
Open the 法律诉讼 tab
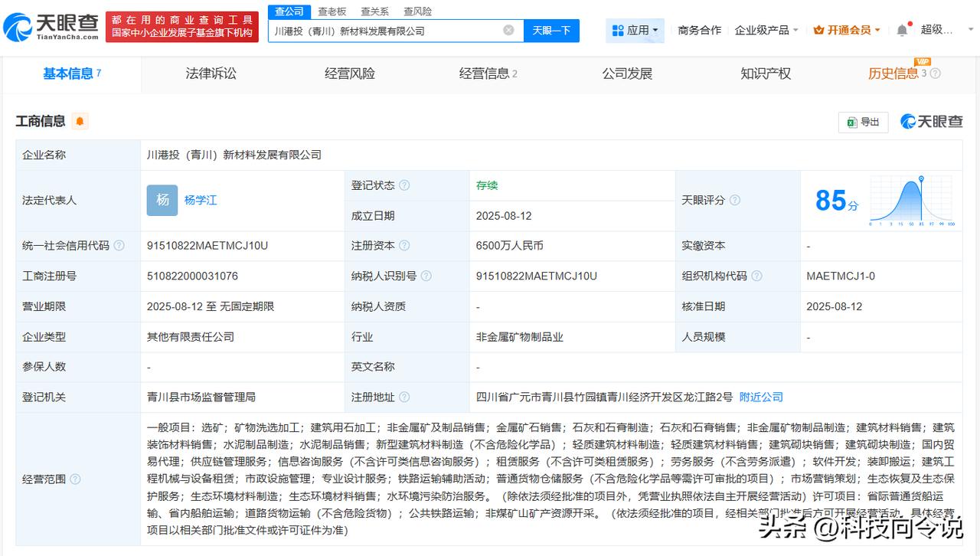211,74
